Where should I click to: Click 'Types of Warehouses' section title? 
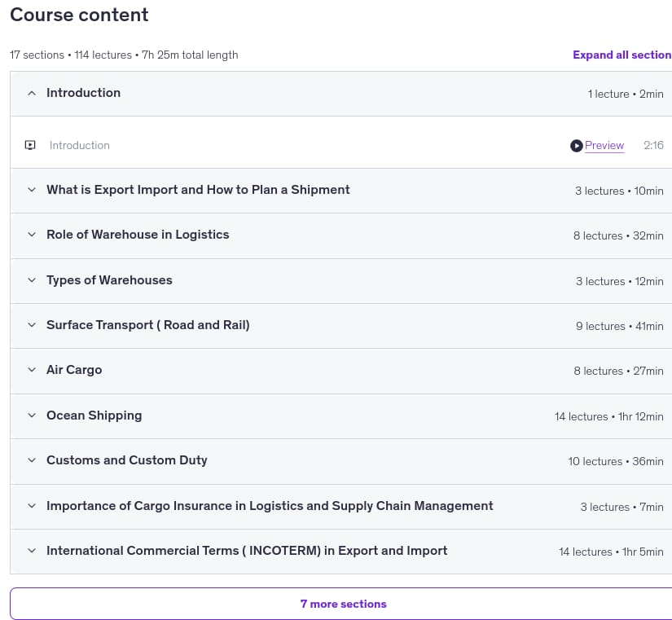pyautogui.click(x=109, y=280)
